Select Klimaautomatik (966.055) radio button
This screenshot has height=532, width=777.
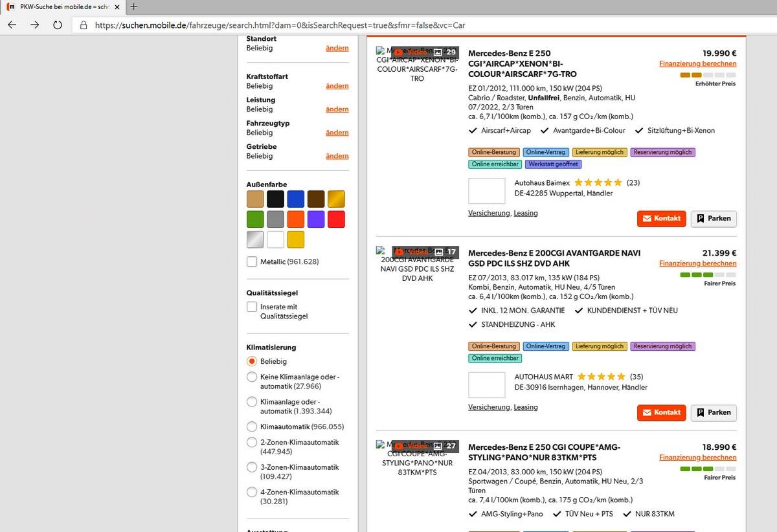click(x=252, y=427)
